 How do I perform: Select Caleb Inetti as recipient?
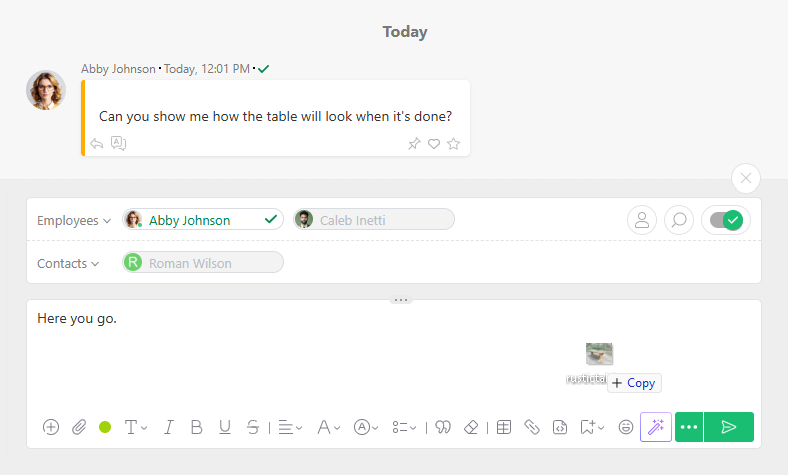(374, 220)
